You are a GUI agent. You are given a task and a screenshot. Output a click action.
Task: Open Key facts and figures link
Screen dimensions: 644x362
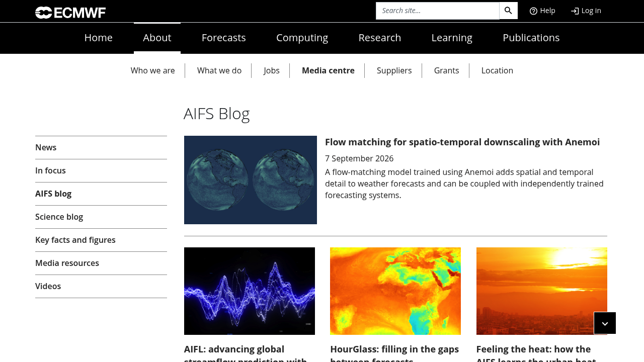tap(101, 240)
